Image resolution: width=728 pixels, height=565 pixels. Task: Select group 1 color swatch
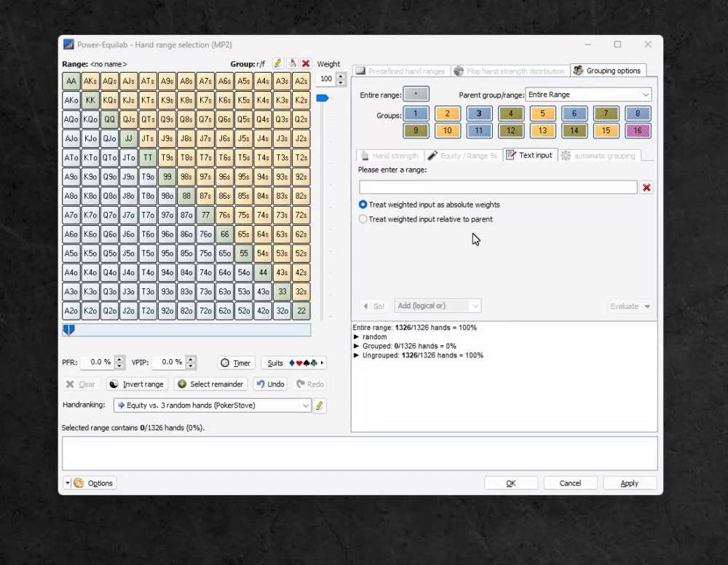(416, 114)
